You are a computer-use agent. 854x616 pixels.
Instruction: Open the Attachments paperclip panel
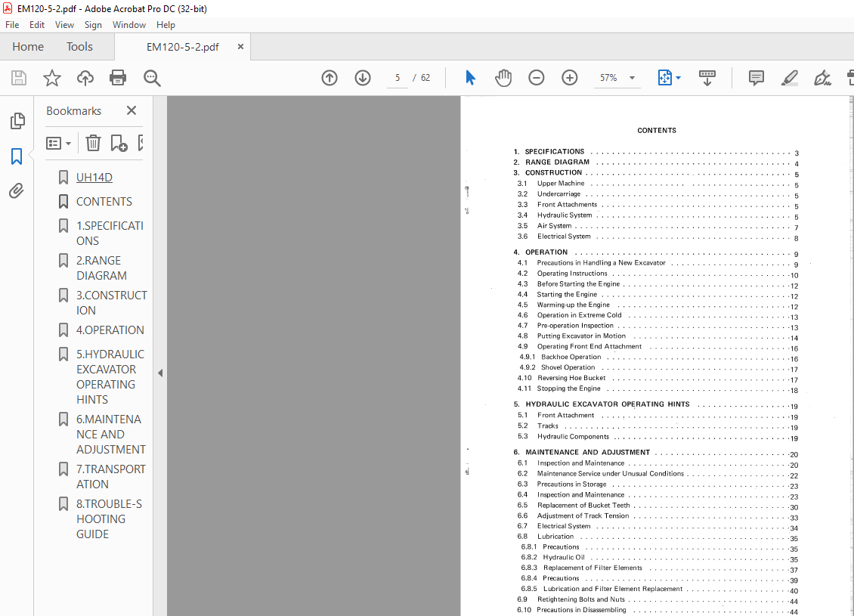click(17, 190)
